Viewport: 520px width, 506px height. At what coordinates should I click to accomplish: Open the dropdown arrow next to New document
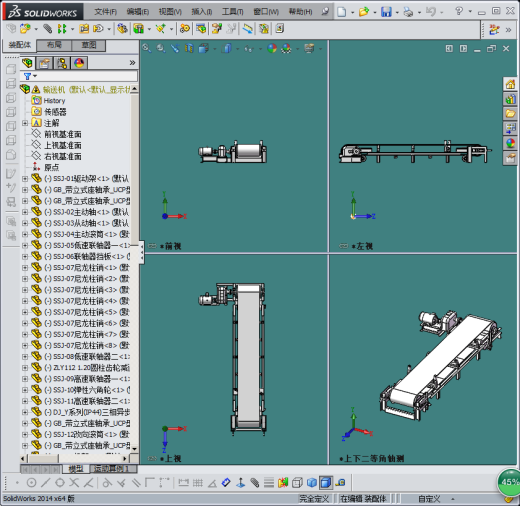[352, 13]
